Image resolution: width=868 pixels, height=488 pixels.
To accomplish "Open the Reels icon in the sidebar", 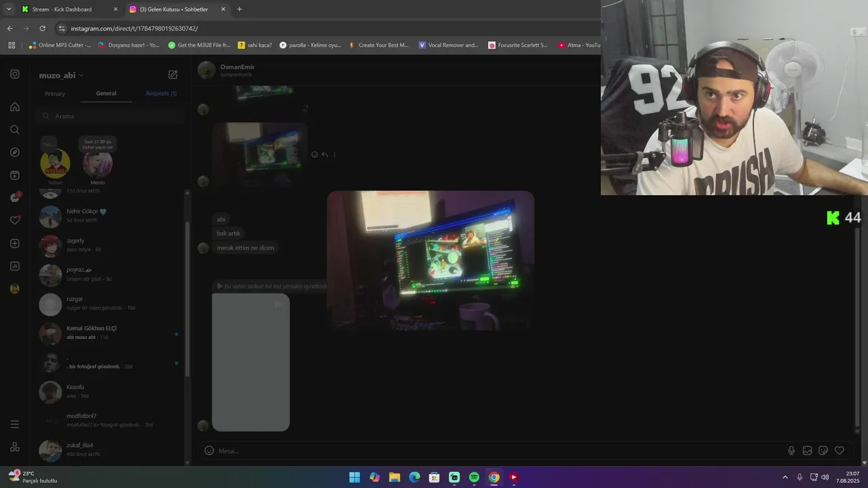I will tap(15, 175).
